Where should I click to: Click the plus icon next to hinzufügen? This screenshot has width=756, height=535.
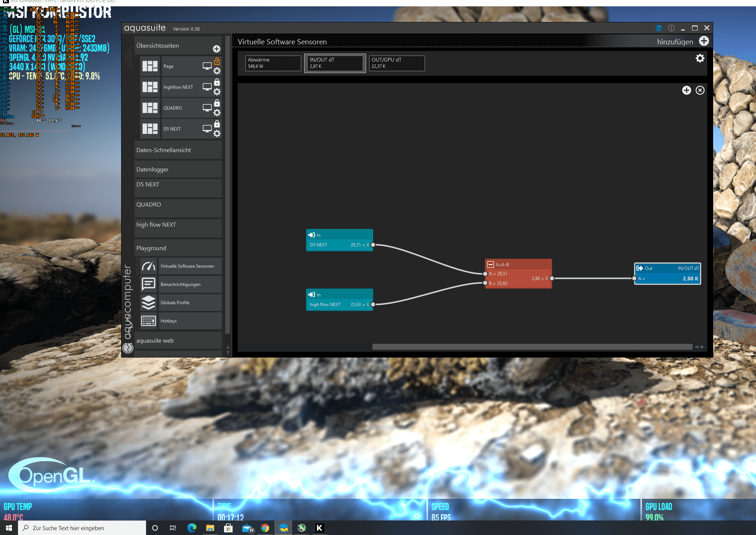click(x=704, y=41)
